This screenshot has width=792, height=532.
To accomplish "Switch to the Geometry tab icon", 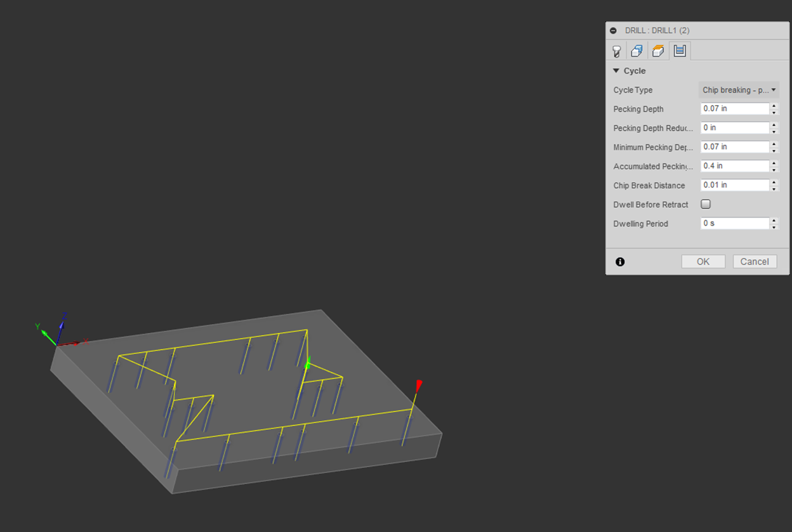I will (637, 51).
